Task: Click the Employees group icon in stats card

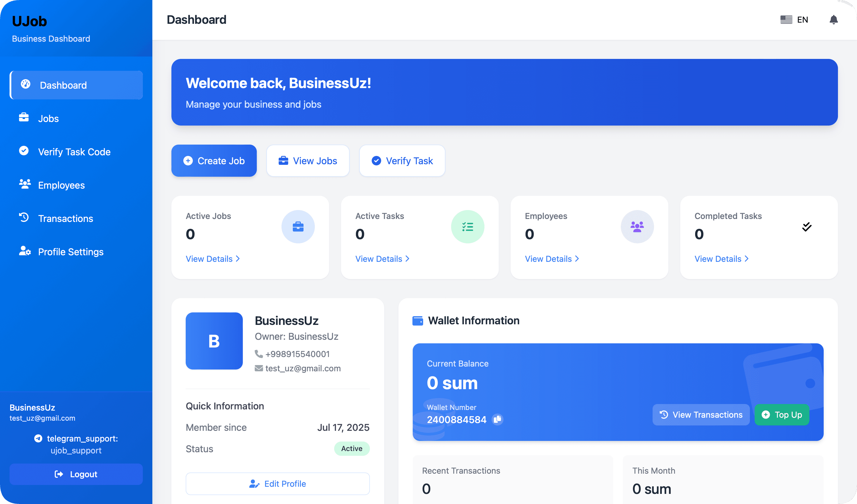Action: click(637, 226)
